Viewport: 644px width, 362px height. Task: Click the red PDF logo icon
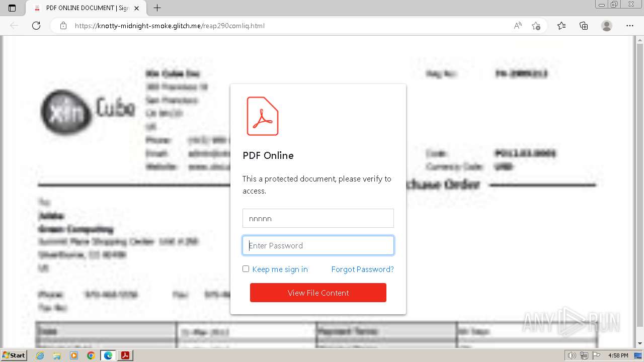coord(262,116)
